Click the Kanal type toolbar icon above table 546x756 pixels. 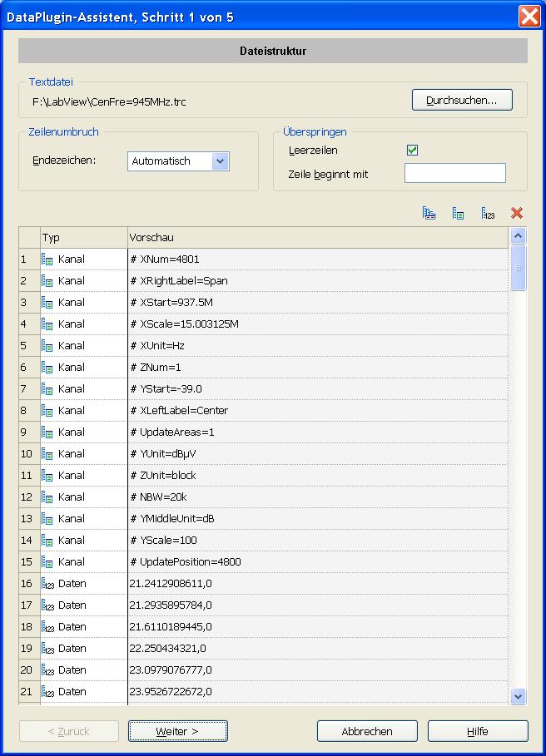pyautogui.click(x=458, y=213)
